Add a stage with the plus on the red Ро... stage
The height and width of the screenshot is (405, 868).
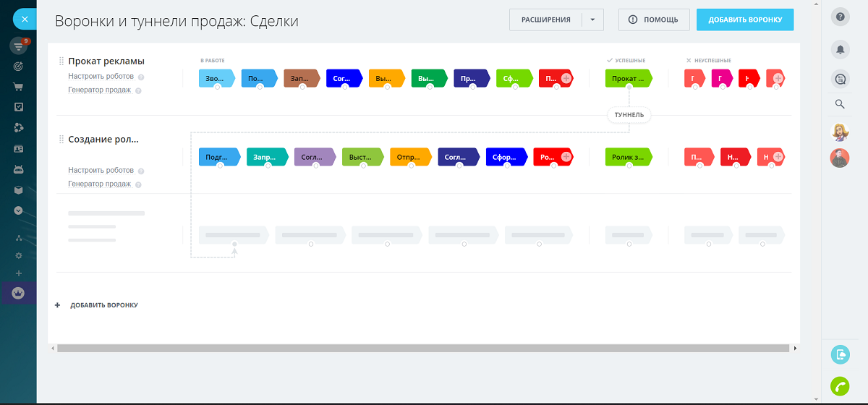point(566,156)
